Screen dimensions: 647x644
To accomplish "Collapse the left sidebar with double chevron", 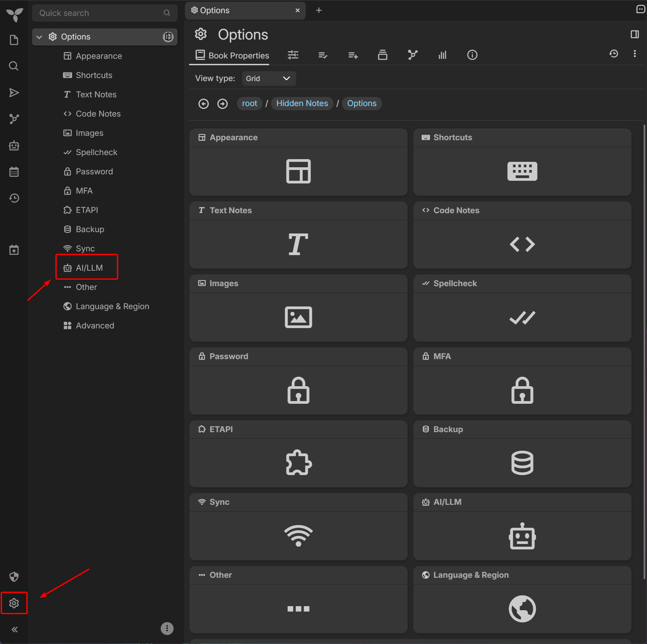I will pos(15,629).
